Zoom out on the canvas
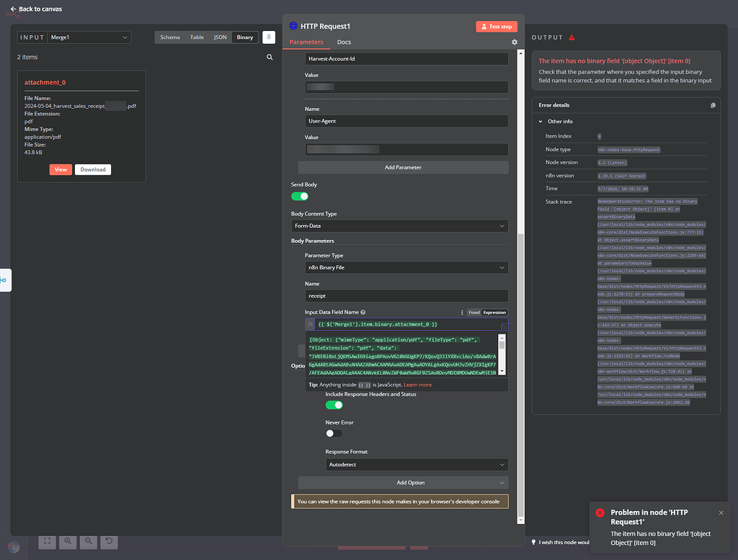Image resolution: width=738 pixels, height=560 pixels. 89,542
